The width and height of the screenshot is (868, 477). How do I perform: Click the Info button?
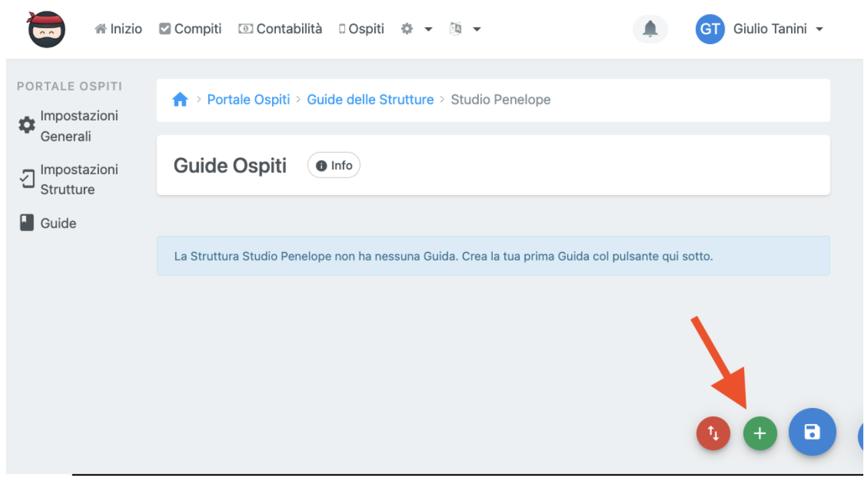(334, 165)
